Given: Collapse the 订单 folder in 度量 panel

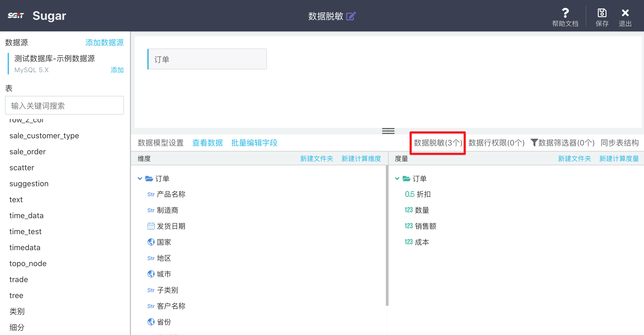Looking at the screenshot, I should point(397,179).
